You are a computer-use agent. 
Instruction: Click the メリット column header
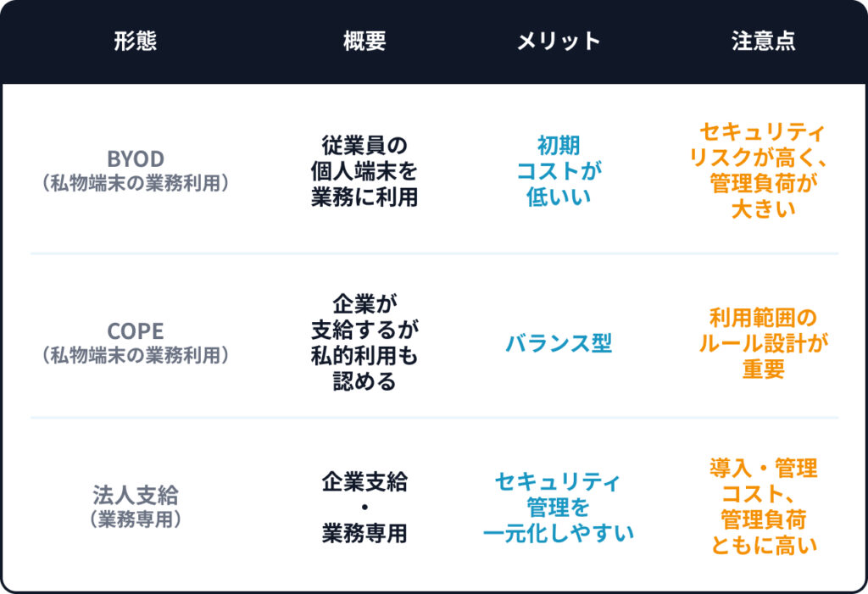[x=559, y=42]
